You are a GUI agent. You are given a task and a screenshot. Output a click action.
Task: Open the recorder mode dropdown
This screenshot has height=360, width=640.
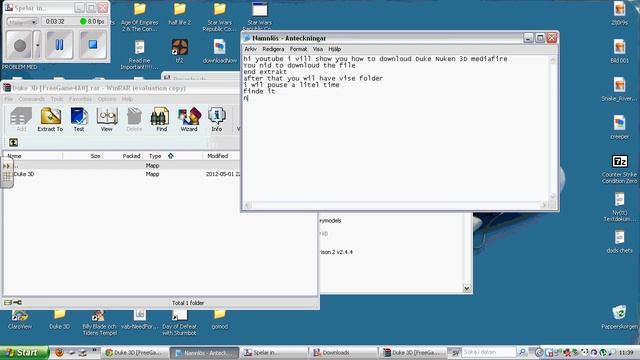tap(22, 22)
